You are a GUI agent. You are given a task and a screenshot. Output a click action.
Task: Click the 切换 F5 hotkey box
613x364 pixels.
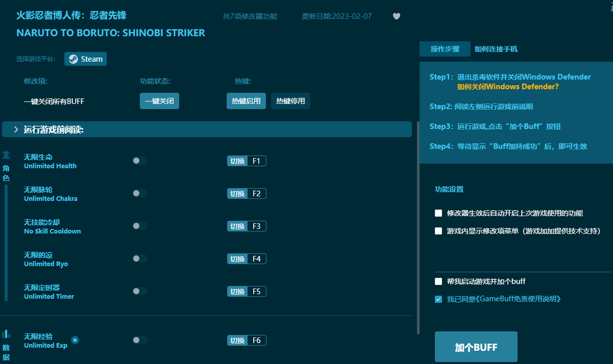tap(247, 292)
